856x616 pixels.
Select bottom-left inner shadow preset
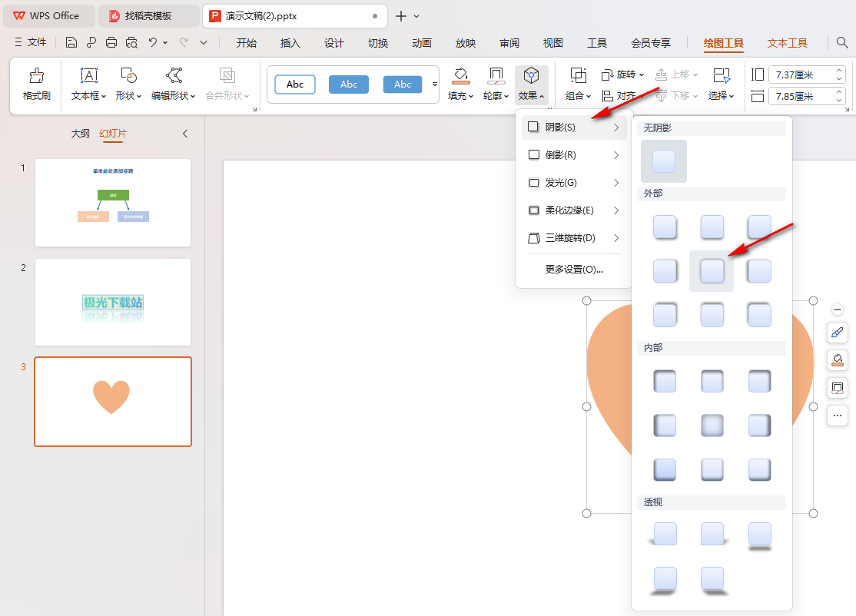tap(665, 469)
